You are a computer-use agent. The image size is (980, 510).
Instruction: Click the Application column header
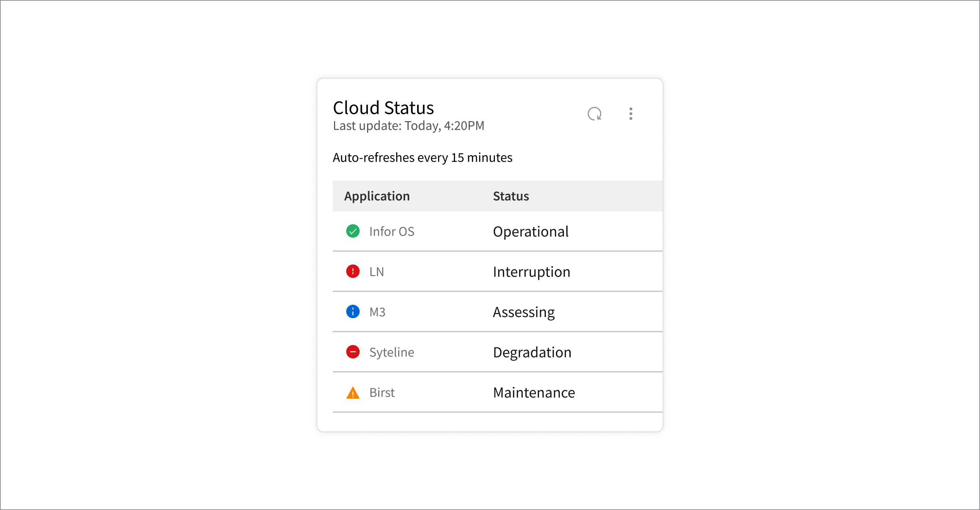point(377,196)
